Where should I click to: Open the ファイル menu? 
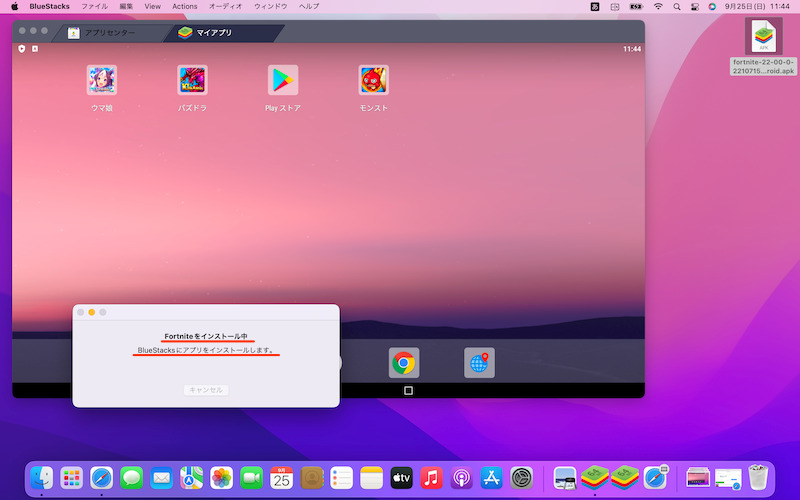94,6
